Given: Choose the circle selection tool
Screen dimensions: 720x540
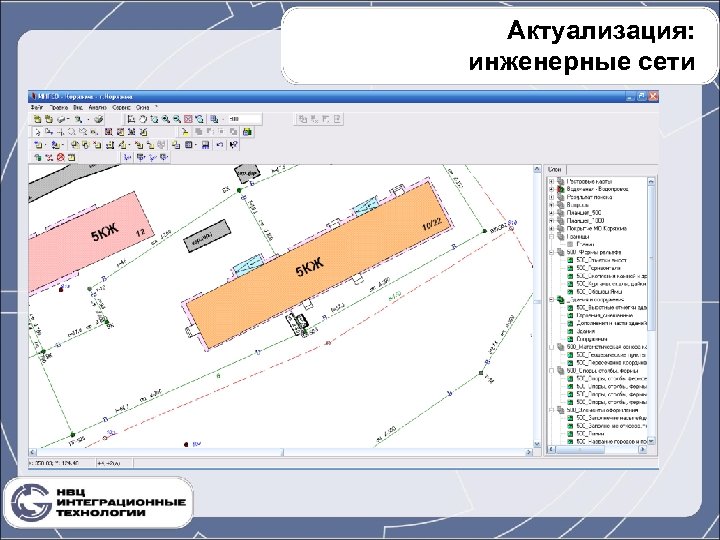Looking at the screenshot, I should (x=72, y=132).
